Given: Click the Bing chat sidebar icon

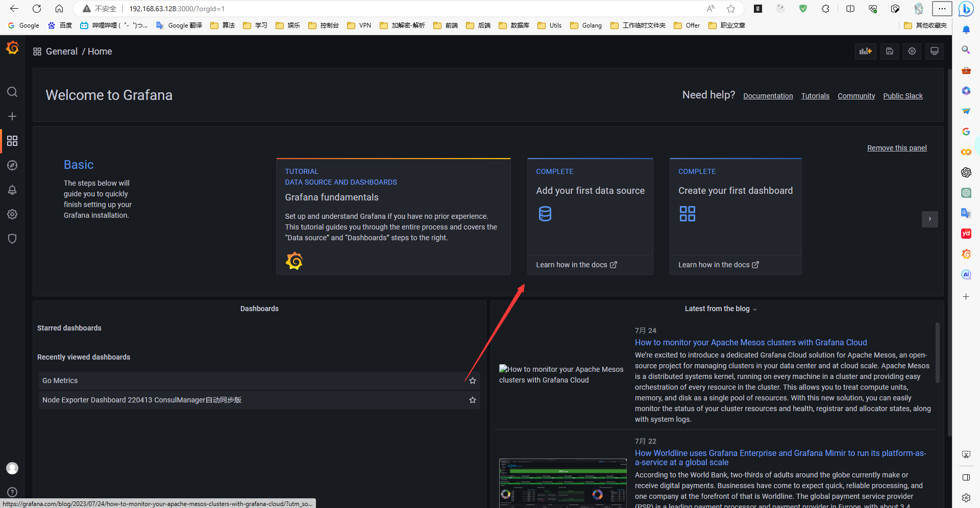Looking at the screenshot, I should pos(966,9).
